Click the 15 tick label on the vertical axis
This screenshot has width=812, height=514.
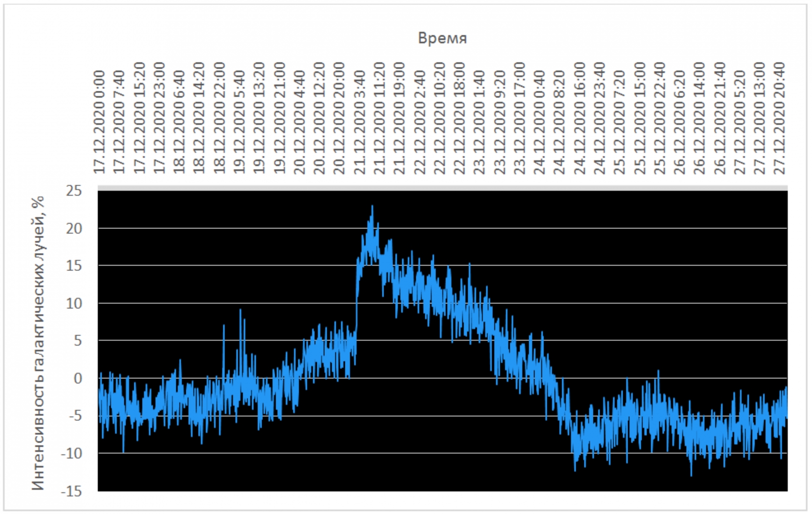74,266
